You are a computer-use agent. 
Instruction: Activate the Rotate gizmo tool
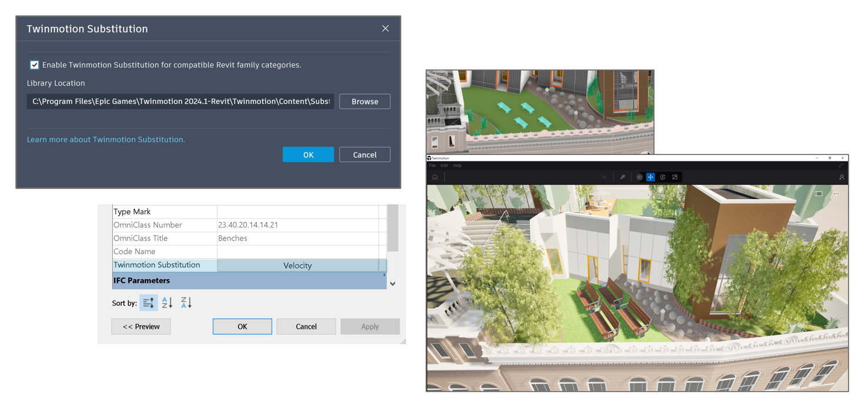click(662, 177)
